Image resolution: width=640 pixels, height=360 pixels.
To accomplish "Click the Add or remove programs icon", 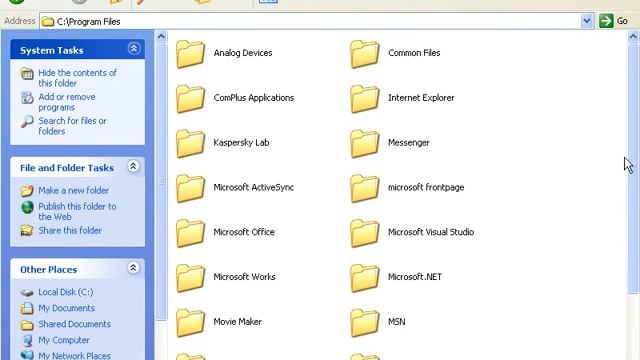I will coord(27,98).
